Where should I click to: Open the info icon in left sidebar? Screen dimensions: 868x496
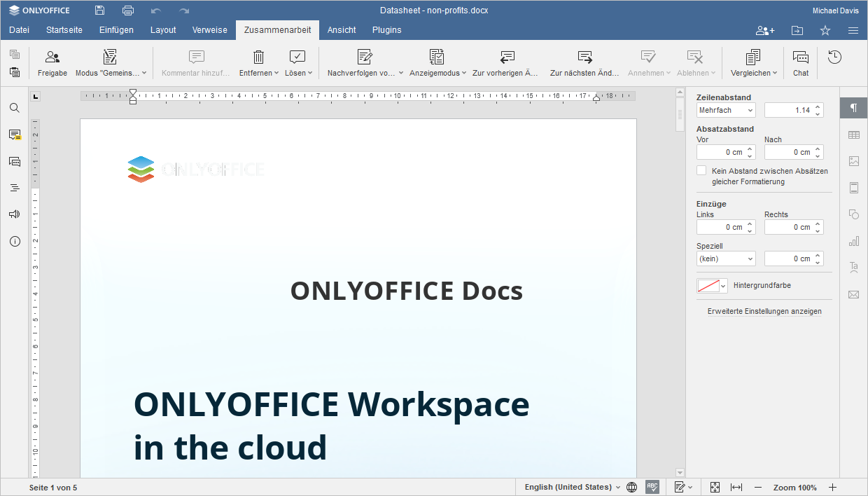15,241
